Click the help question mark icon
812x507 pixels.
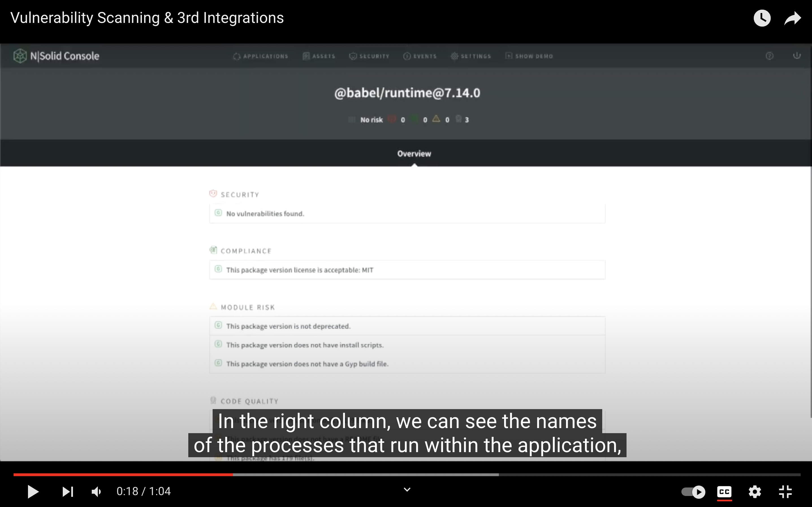pyautogui.click(x=770, y=56)
